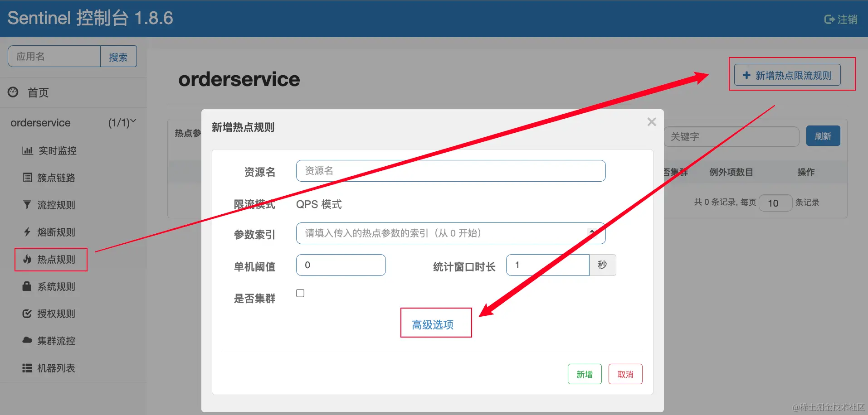
Task: Close the 新增热点规则 dialog with the X
Action: click(652, 122)
